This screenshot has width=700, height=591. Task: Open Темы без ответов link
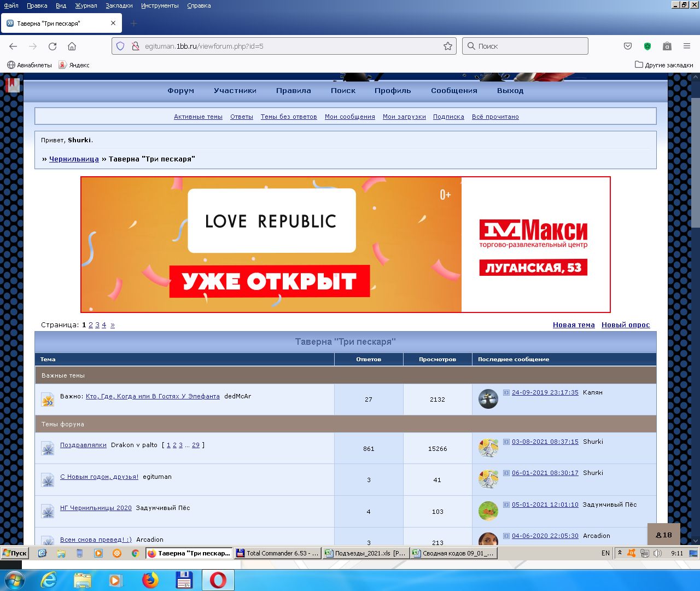[x=289, y=117]
